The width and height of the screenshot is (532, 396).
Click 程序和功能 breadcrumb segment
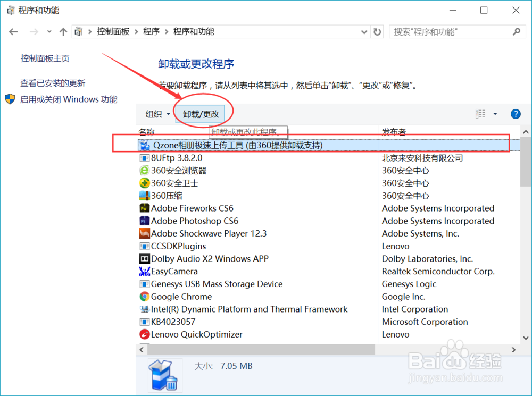(x=194, y=31)
